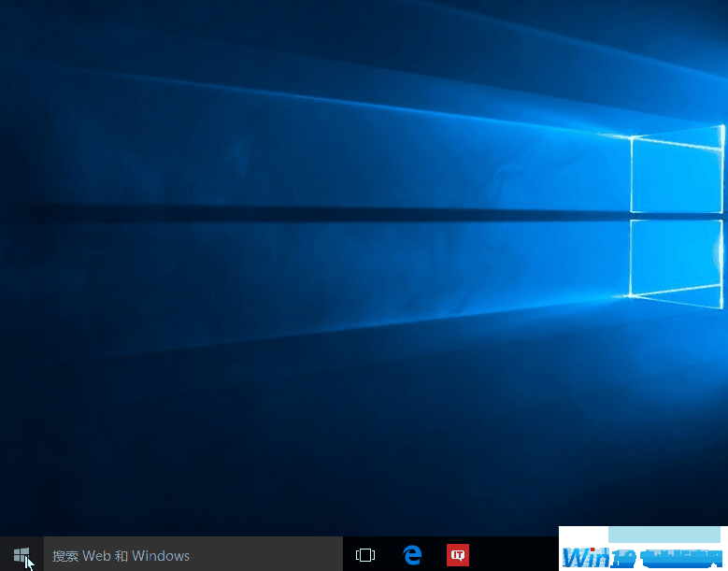This screenshot has width=728, height=571.
Task: Open the Windows Start menu
Action: pyautogui.click(x=21, y=555)
